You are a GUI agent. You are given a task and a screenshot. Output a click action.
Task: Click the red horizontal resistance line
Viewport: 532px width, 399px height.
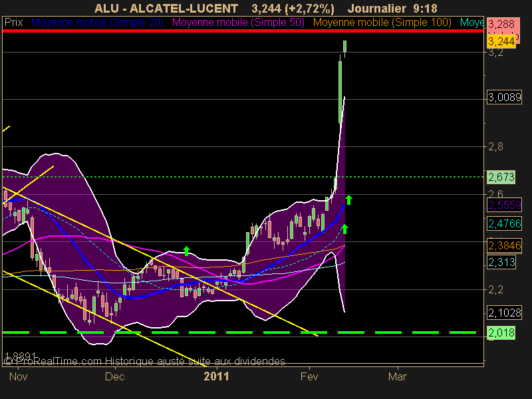click(243, 31)
